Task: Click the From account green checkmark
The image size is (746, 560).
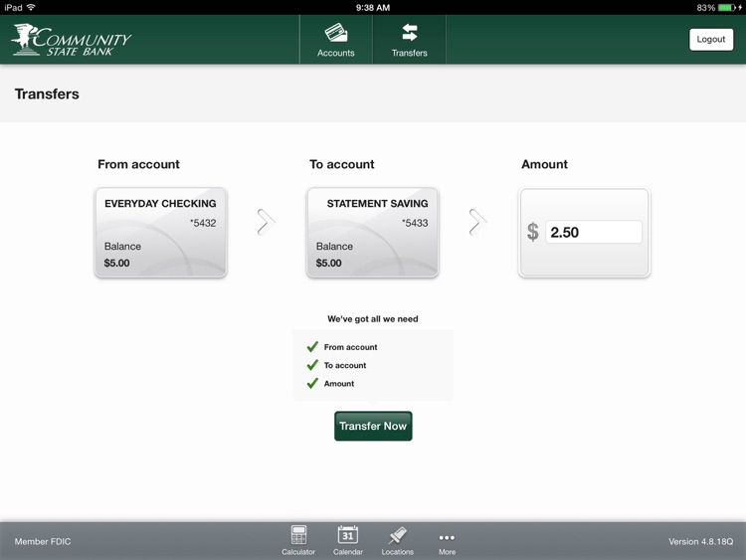Action: [312, 347]
